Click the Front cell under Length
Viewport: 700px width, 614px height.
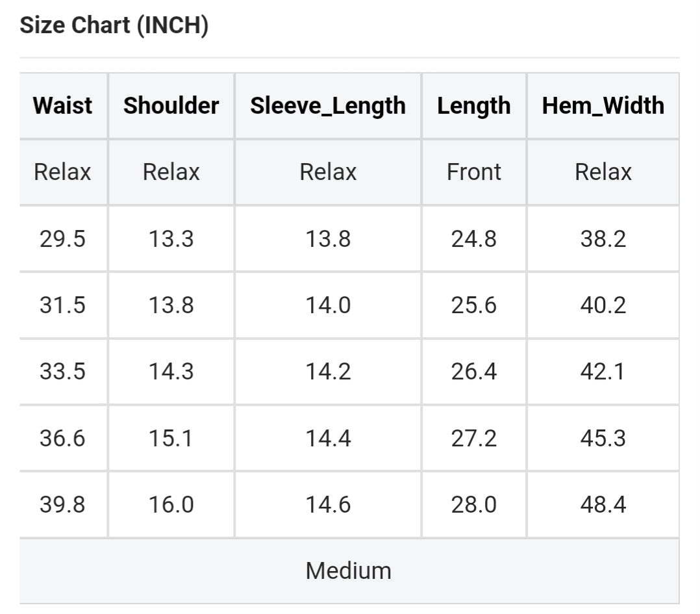[474, 172]
